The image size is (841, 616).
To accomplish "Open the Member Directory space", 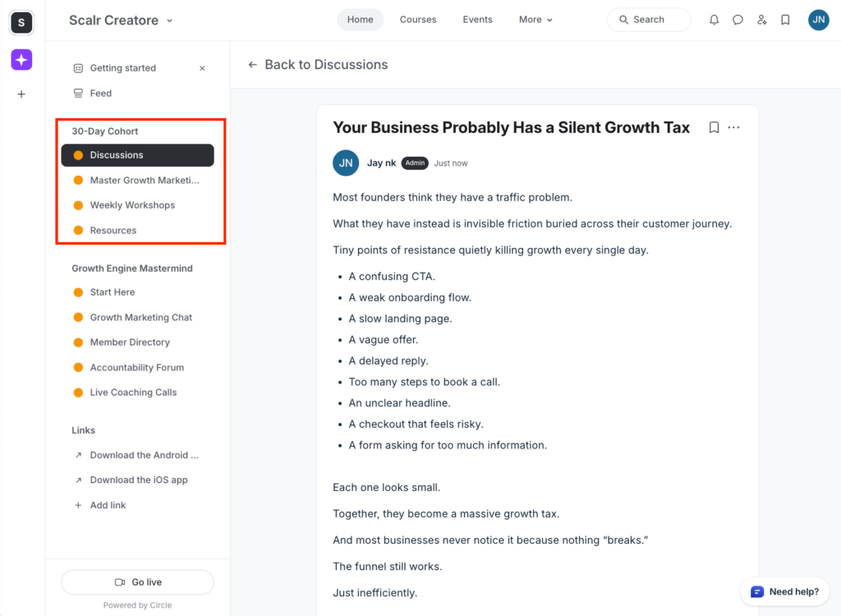I will [x=137, y=342].
